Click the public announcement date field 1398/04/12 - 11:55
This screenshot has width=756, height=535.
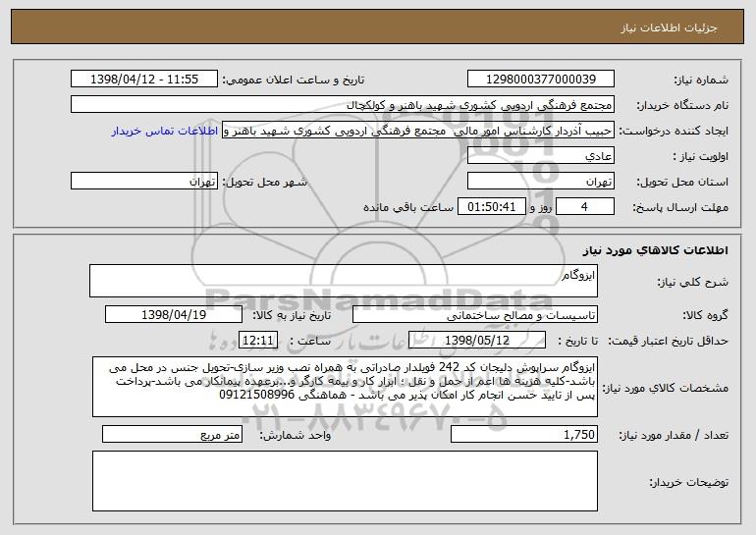pyautogui.click(x=144, y=79)
